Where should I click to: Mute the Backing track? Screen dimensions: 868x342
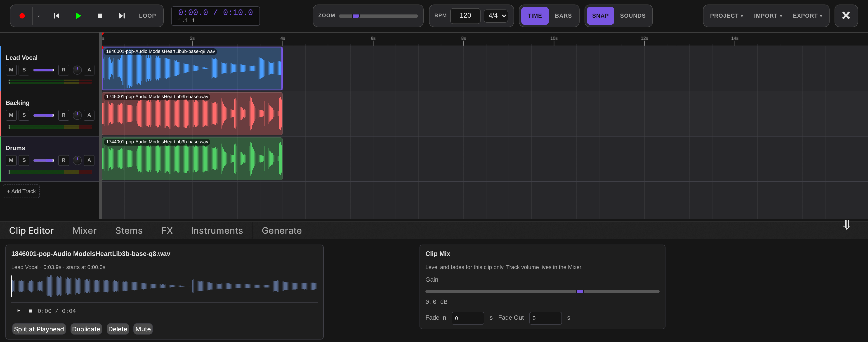pos(11,115)
